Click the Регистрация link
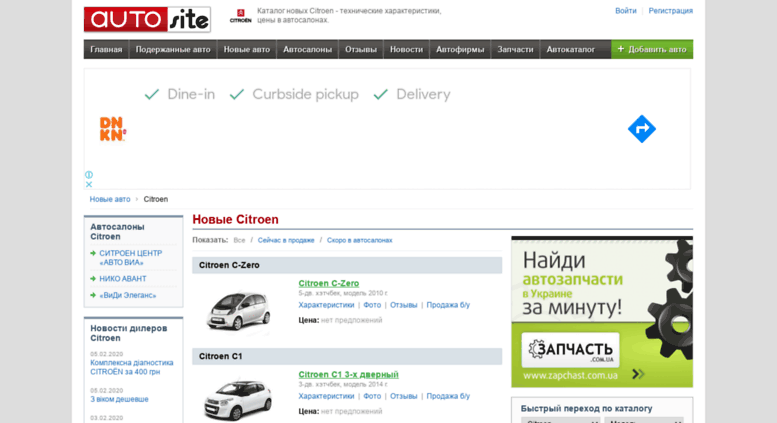The height and width of the screenshot is (423, 777). (x=670, y=11)
